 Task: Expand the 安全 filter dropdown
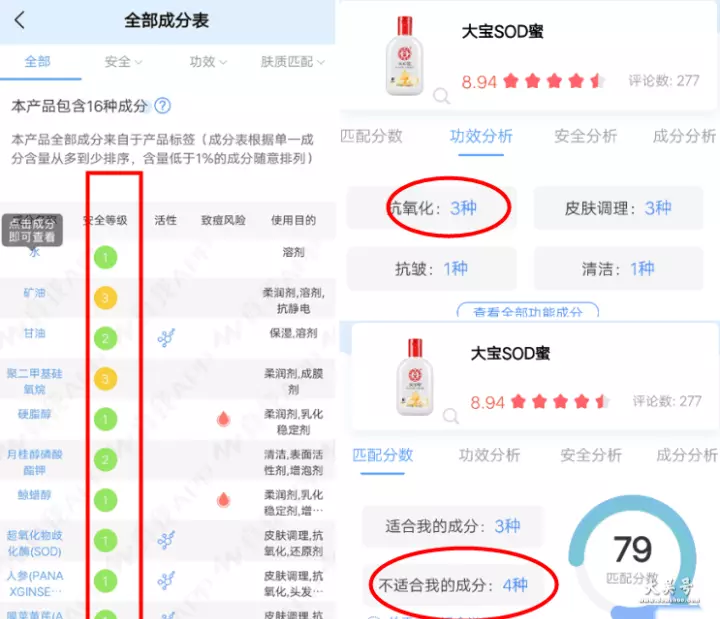[x=123, y=62]
